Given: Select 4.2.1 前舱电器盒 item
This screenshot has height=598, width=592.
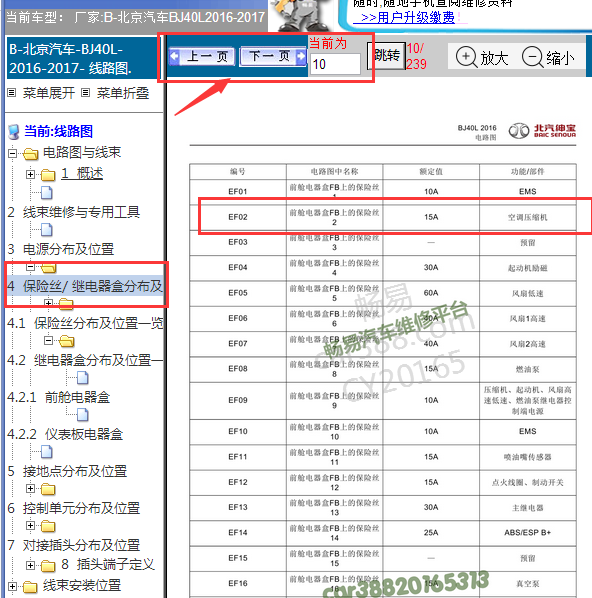Looking at the screenshot, I should pyautogui.click(x=58, y=397).
